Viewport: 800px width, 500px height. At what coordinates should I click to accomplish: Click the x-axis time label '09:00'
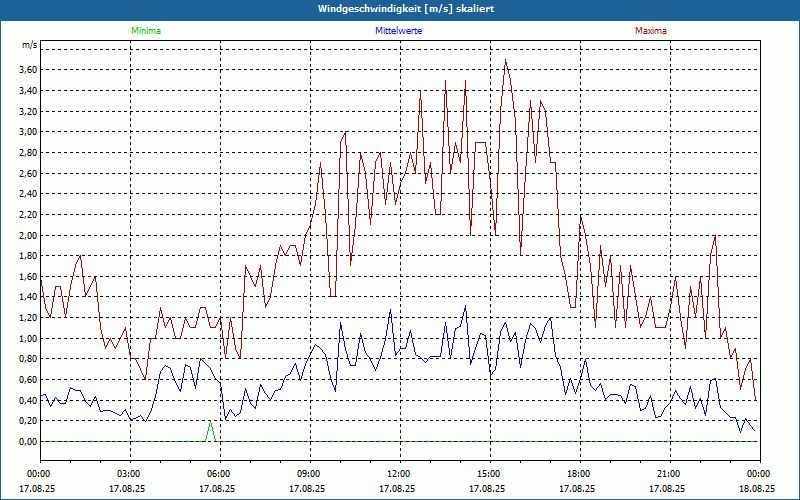click(310, 474)
